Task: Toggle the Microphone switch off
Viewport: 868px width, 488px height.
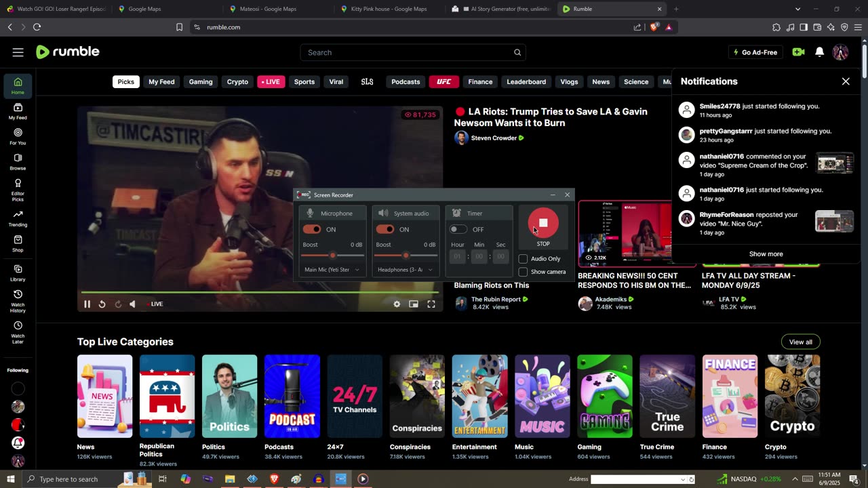Action: tap(312, 229)
